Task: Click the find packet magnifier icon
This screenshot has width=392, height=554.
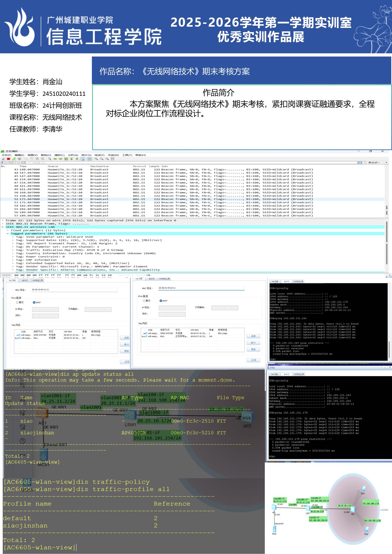Action: click(x=50, y=159)
